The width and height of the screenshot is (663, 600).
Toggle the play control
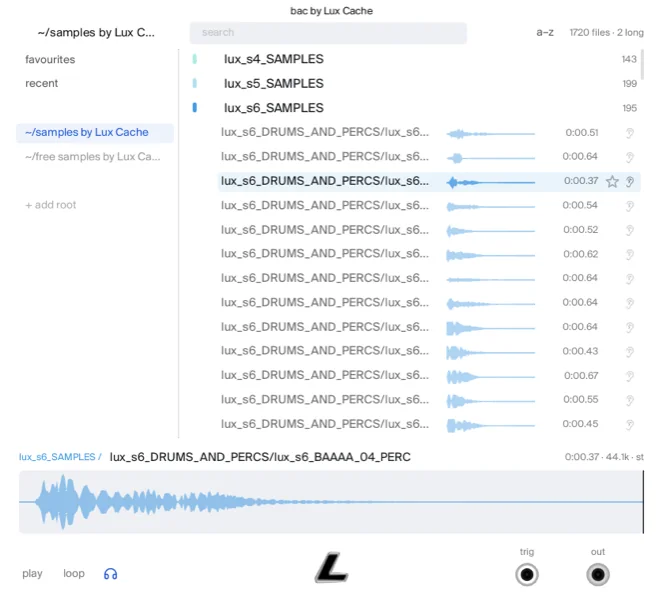click(32, 574)
